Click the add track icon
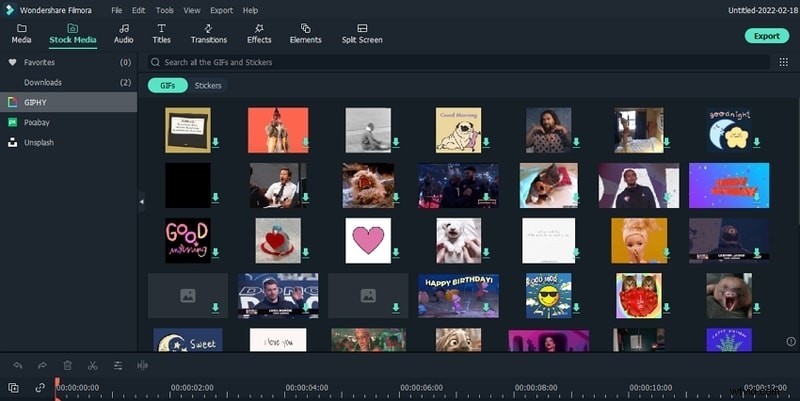Image resolution: width=800 pixels, height=401 pixels. [x=14, y=388]
